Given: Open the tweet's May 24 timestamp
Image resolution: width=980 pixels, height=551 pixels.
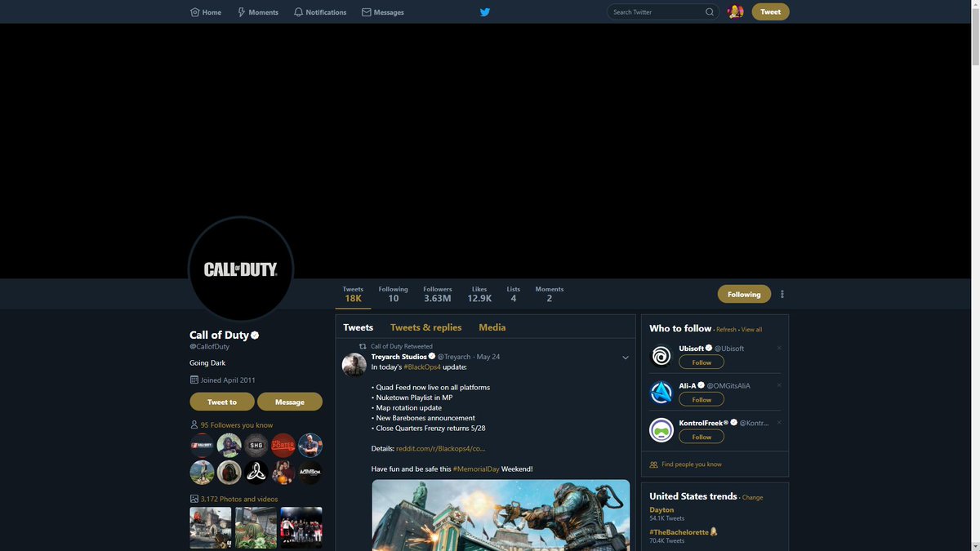Looking at the screenshot, I should click(488, 357).
